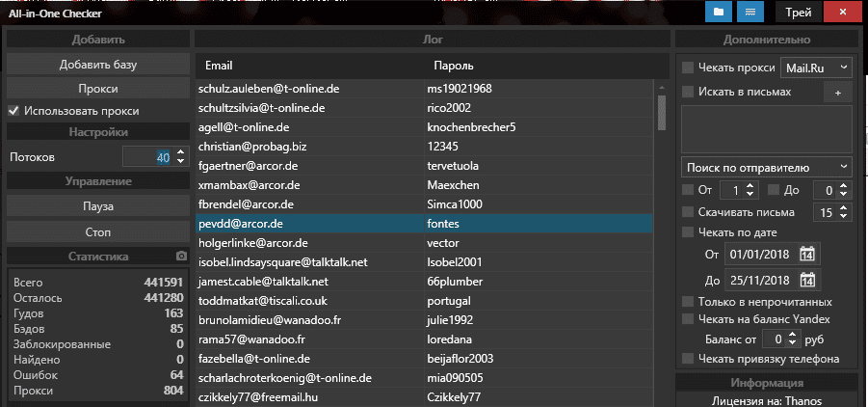868x407 pixels.
Task: Enable Чекать прокси checkbox
Action: click(x=688, y=68)
